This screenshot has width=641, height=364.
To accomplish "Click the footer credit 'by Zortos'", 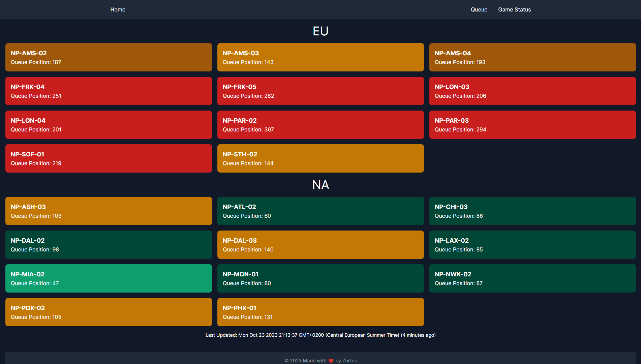I will [x=346, y=361].
